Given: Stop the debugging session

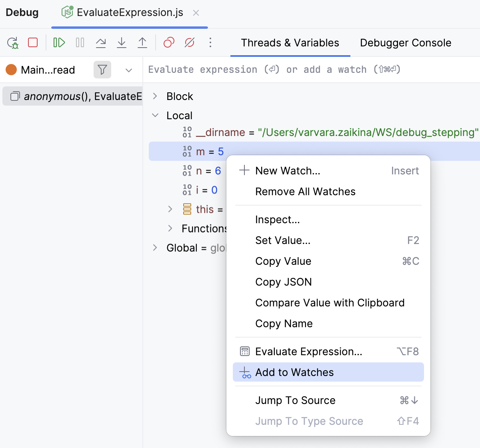Looking at the screenshot, I should pos(33,42).
